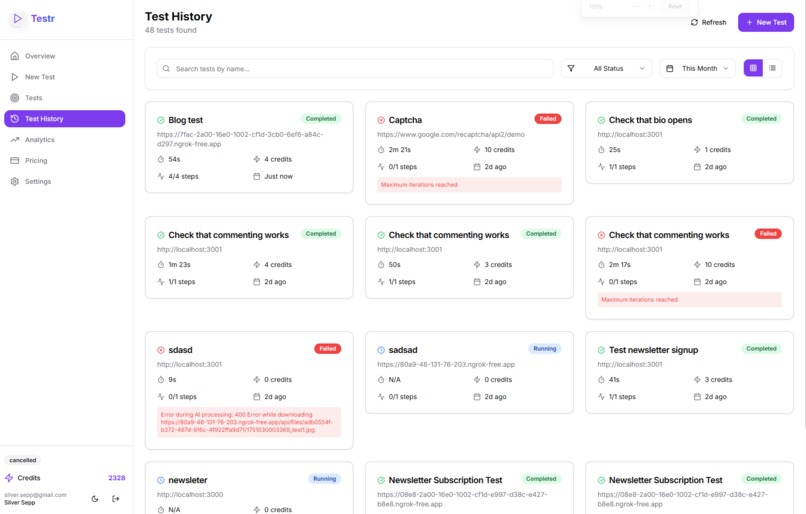Image resolution: width=806 pixels, height=514 pixels.
Task: Click the check icon on Test newsletter signup
Action: 601,350
